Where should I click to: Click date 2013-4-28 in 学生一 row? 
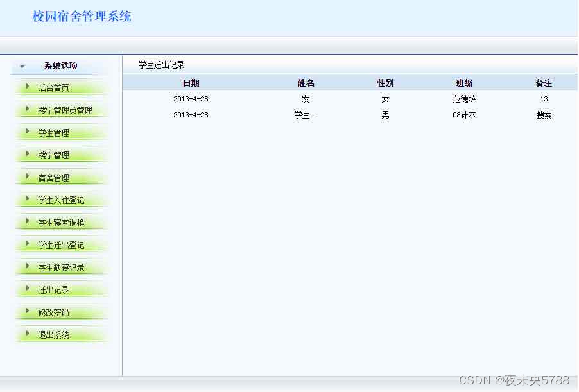[191, 115]
